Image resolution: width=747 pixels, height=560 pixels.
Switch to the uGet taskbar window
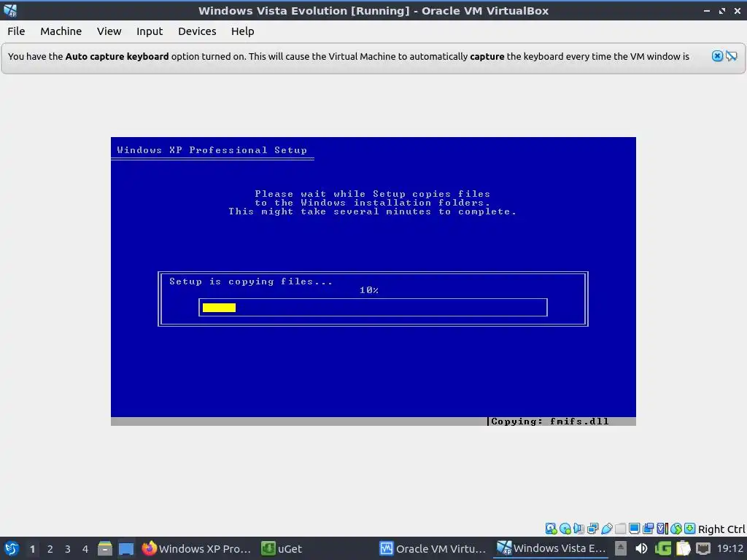282,548
